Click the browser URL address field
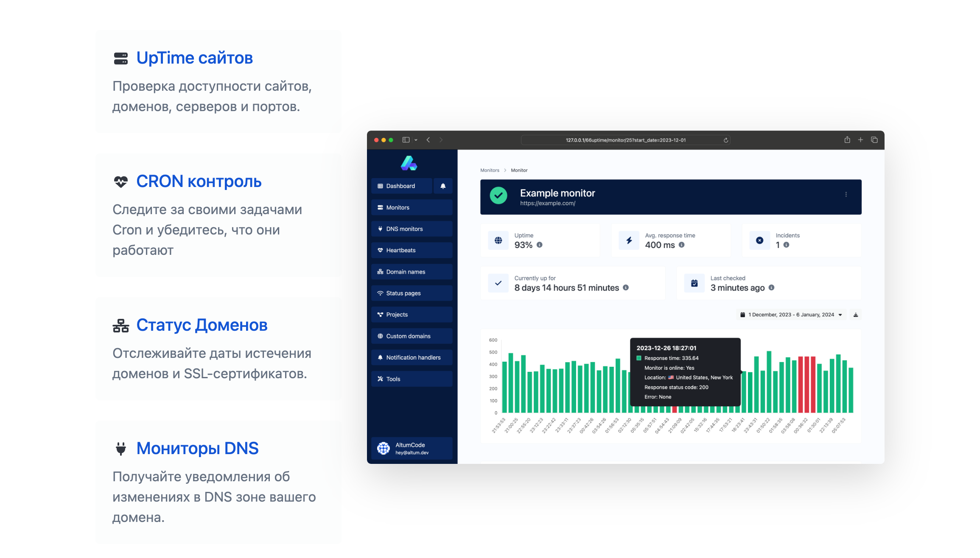Screen dimensions: 980x558 click(x=625, y=140)
